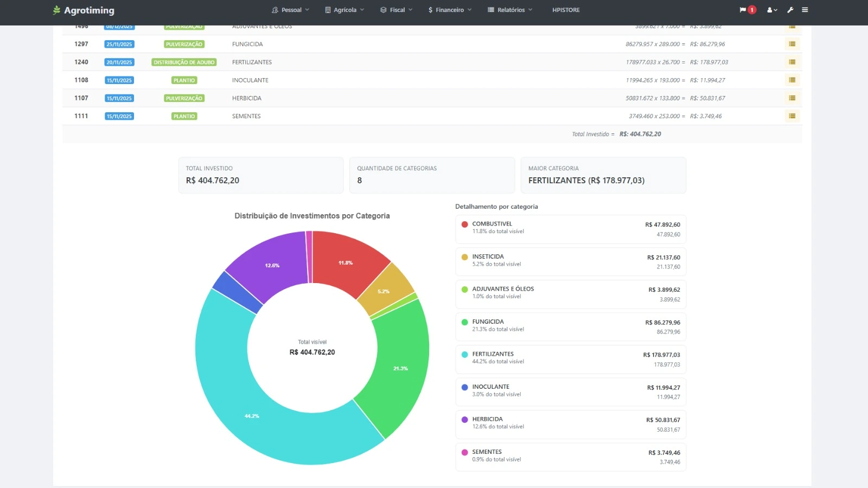Expand the Agrícola dropdown menu
Image resolution: width=868 pixels, height=488 pixels.
(x=344, y=10)
